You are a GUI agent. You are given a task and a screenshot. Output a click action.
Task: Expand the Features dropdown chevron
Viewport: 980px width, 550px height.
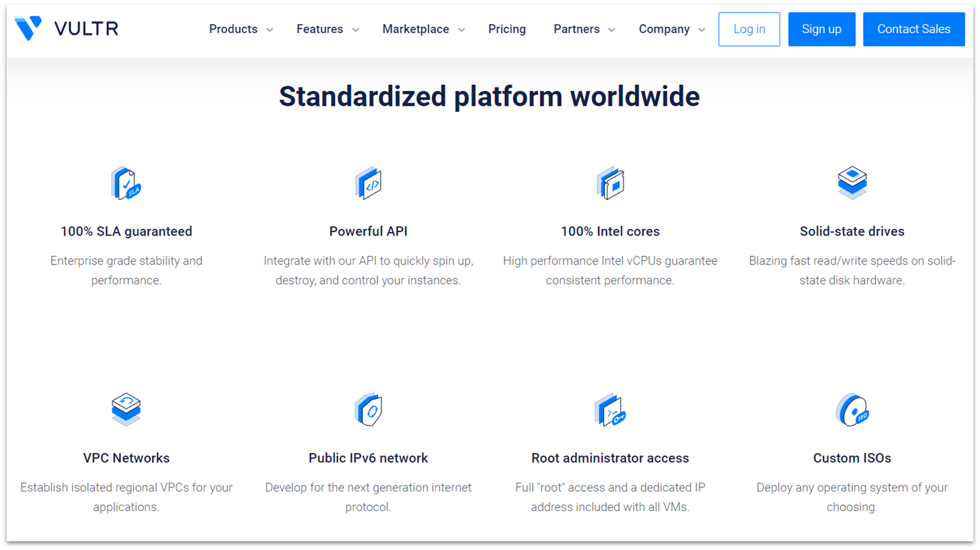coord(356,30)
